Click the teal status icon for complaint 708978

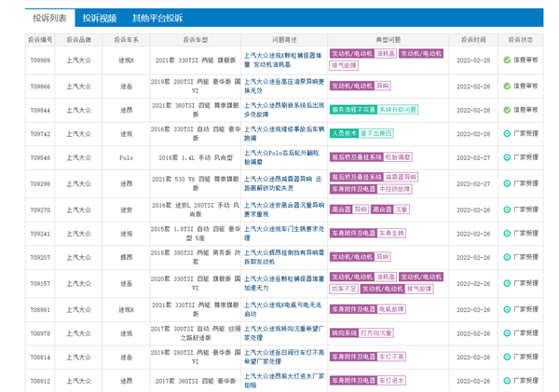click(507, 333)
